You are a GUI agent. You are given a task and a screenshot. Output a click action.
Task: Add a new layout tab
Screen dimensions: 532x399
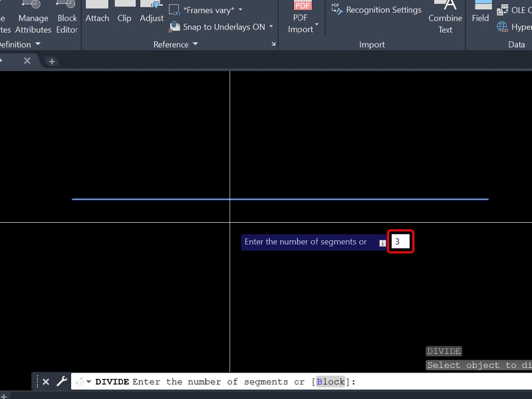tap(4, 396)
